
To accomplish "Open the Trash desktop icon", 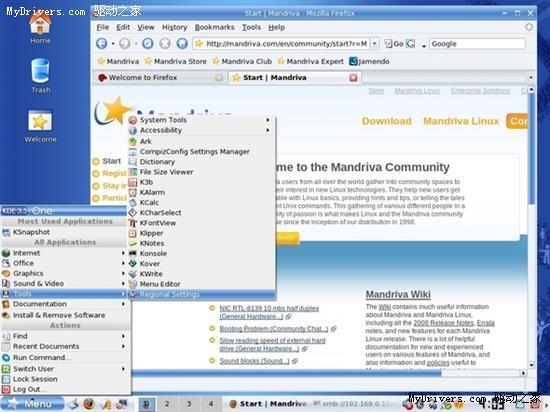I will 41,76.
